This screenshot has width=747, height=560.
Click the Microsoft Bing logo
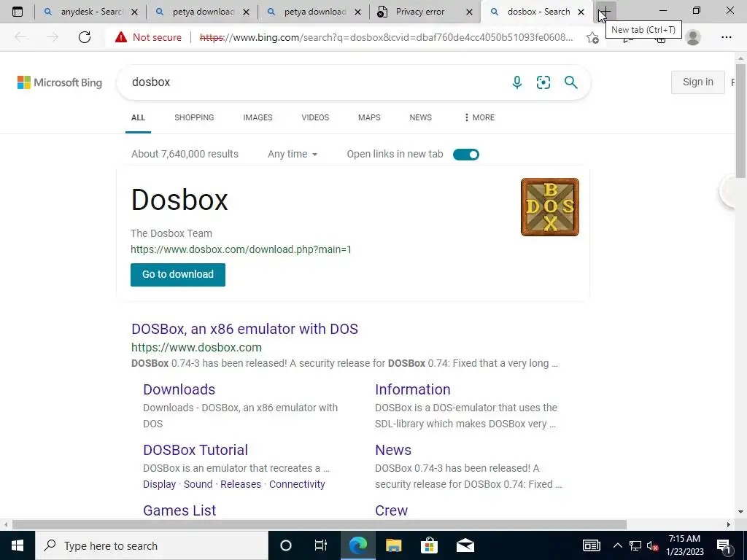click(x=60, y=82)
